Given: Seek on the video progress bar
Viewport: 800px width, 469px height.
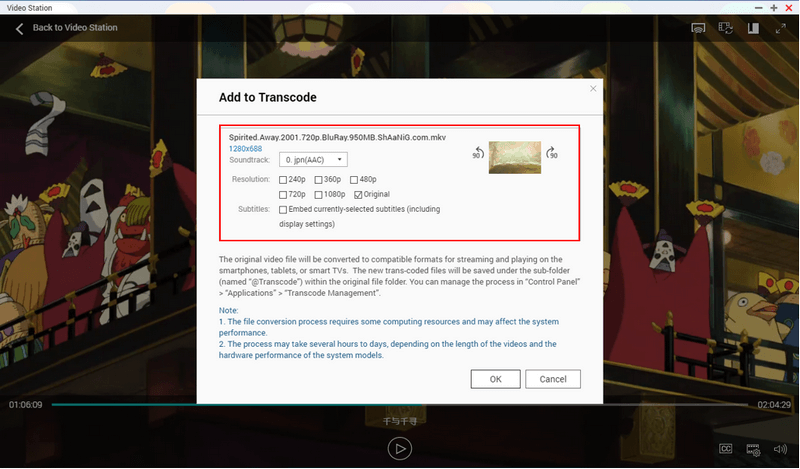Looking at the screenshot, I should 399,404.
